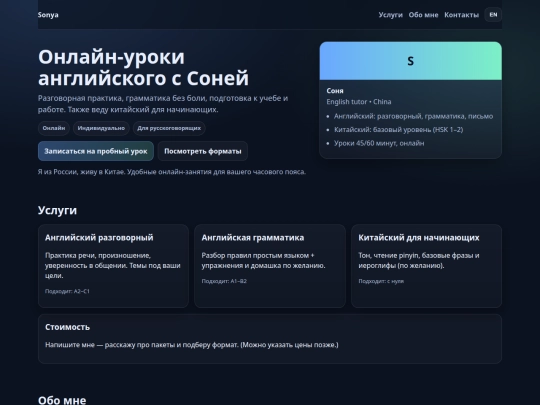Click Записаться на пробный урок button
The width and height of the screenshot is (540, 405).
(x=96, y=151)
